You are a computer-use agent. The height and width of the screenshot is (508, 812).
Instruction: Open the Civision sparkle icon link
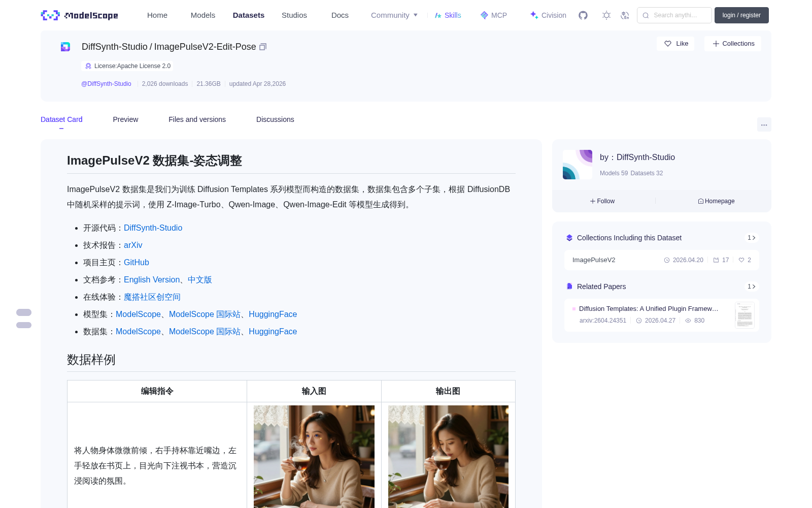[534, 15]
